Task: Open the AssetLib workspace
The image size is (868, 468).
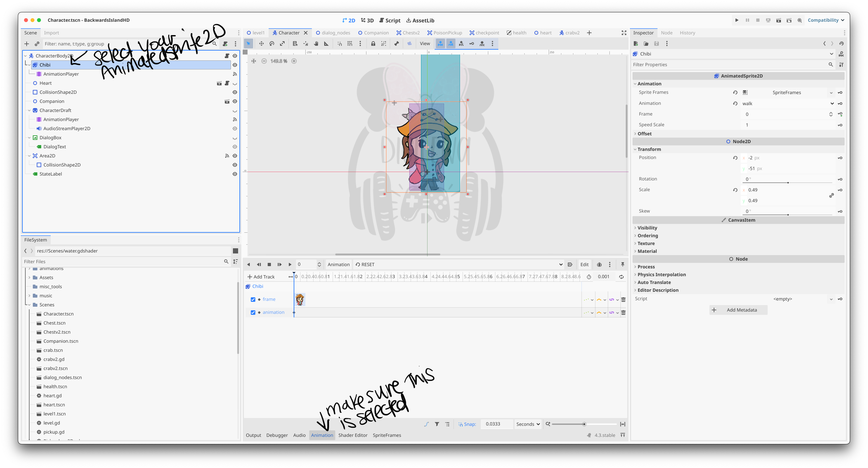Action: click(x=420, y=20)
